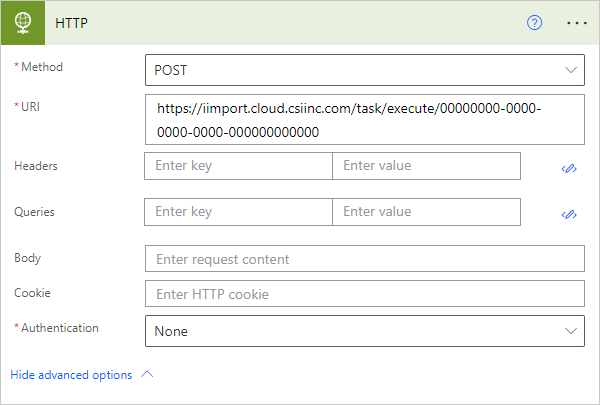Viewport: 600px width, 405px height.
Task: Click the Headers 'Enter key' field
Action: [x=238, y=166]
